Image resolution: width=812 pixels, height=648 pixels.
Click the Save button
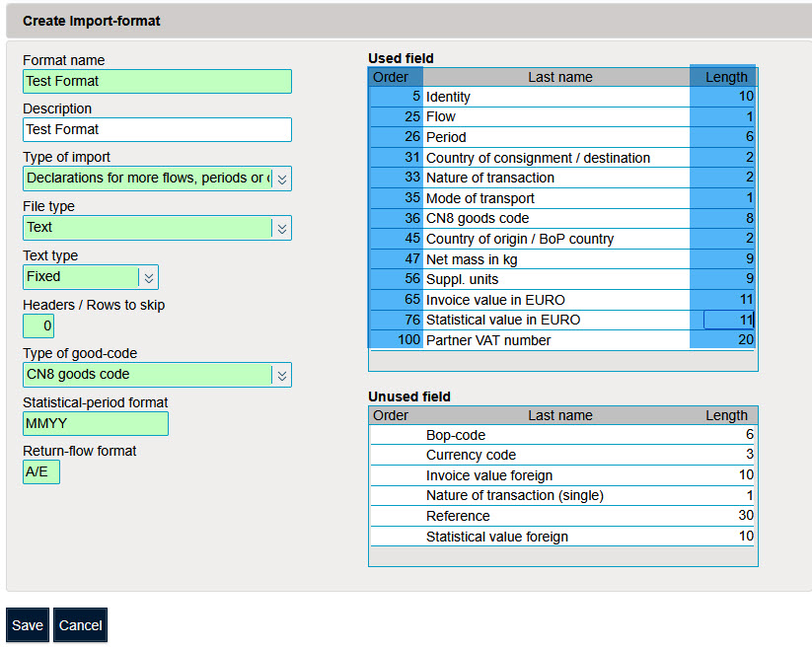(x=28, y=625)
